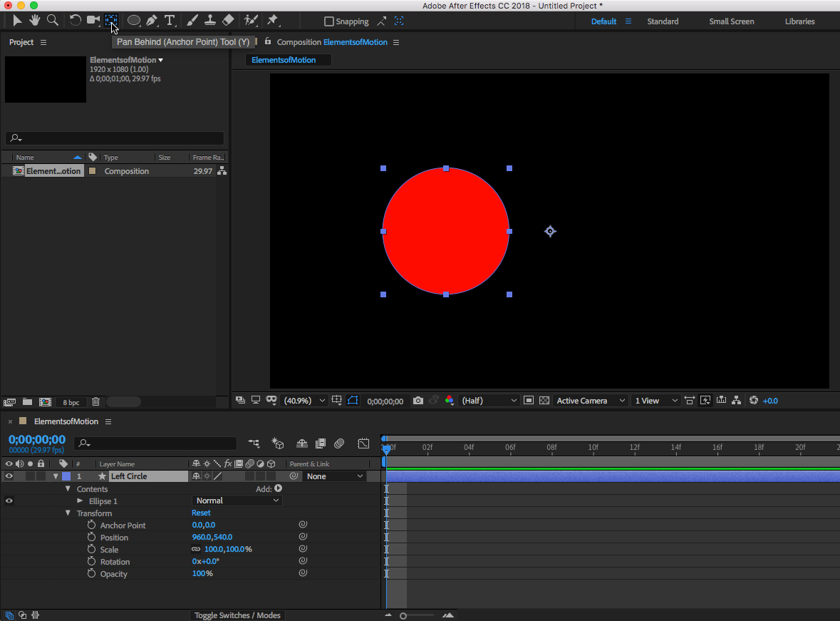Click the timeline zoom slider
The width and height of the screenshot is (840, 621).
click(403, 615)
